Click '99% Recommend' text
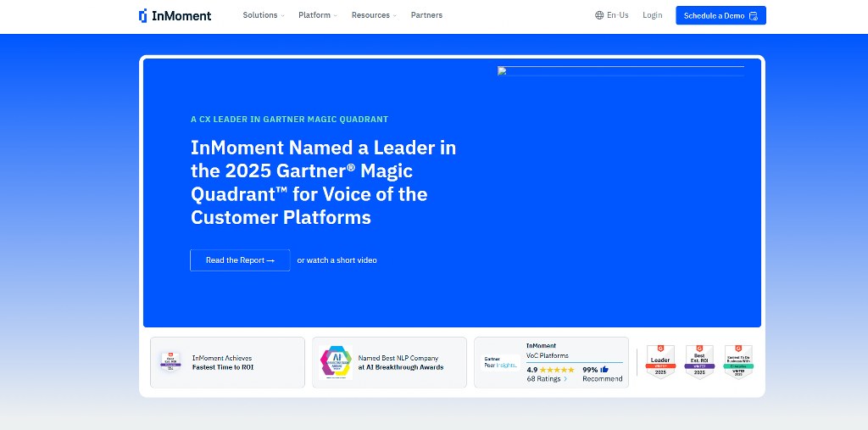The height and width of the screenshot is (430, 868). coord(603,374)
